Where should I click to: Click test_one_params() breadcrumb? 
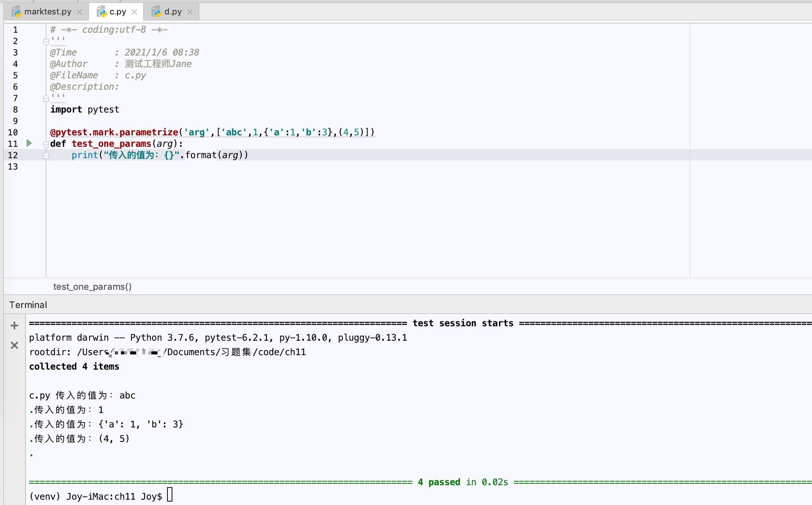(92, 287)
